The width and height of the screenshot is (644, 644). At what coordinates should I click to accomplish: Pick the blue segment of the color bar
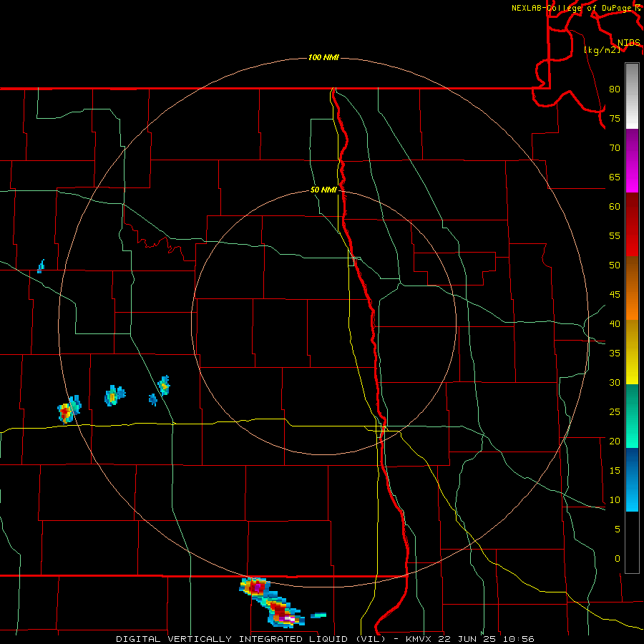632,479
